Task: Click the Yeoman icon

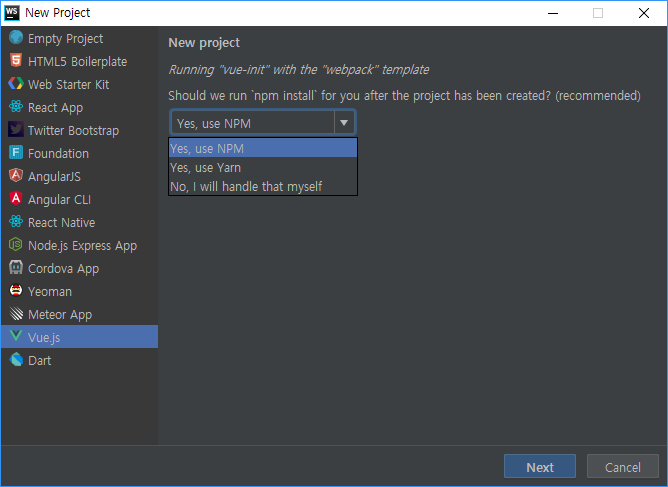Action: [x=16, y=291]
